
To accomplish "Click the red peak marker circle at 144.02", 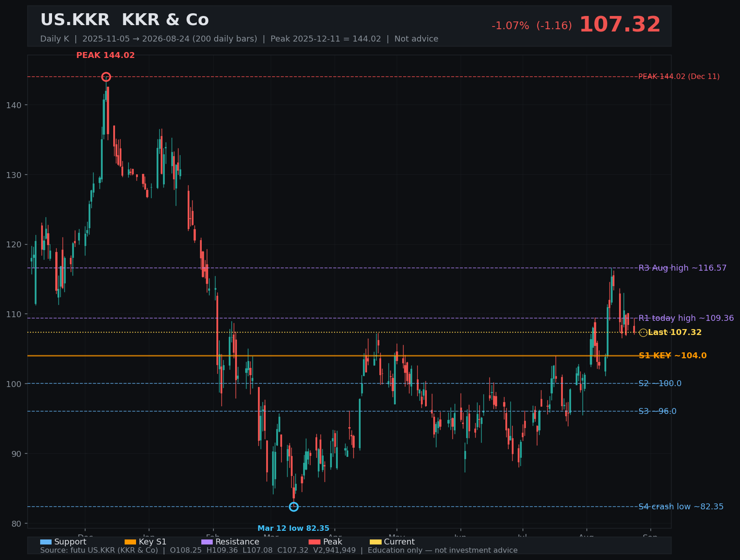I will 106,77.
